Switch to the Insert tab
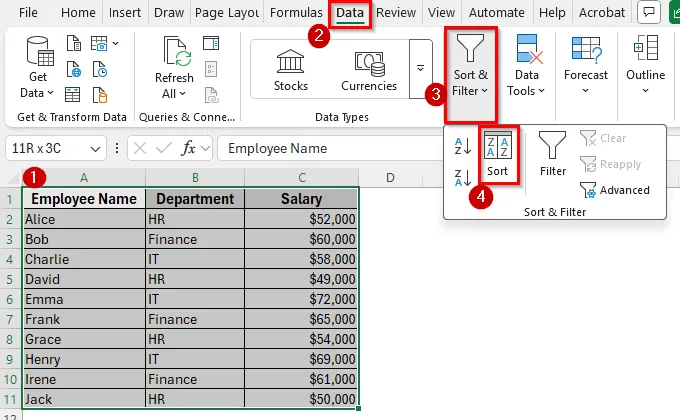 tap(125, 13)
